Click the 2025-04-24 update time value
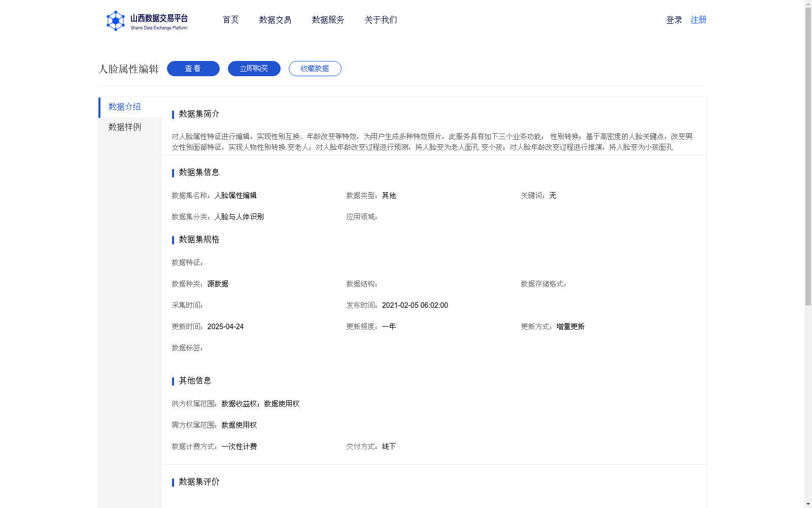812x508 pixels. [225, 326]
